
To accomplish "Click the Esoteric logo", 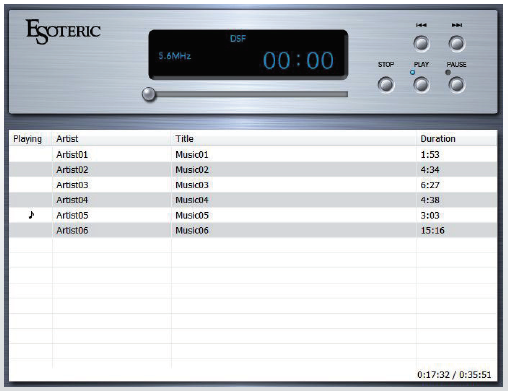I will tap(63, 32).
